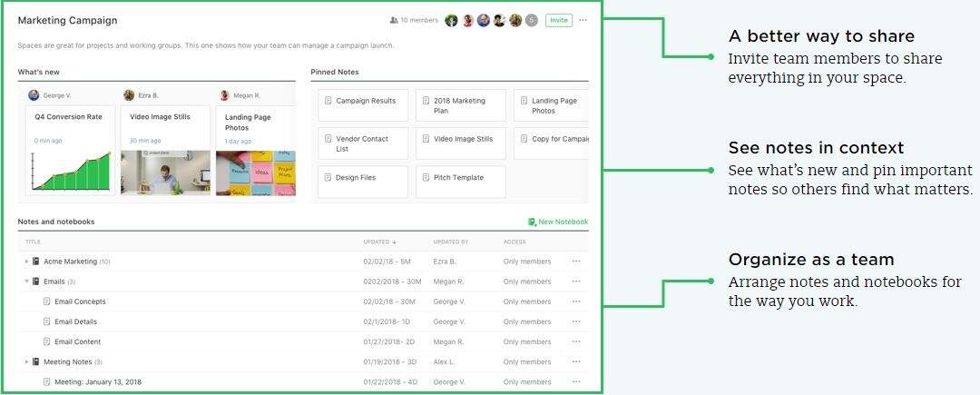This screenshot has height=395, width=980.
Task: Expand the Acme Marketing notebook
Action: [x=26, y=262]
